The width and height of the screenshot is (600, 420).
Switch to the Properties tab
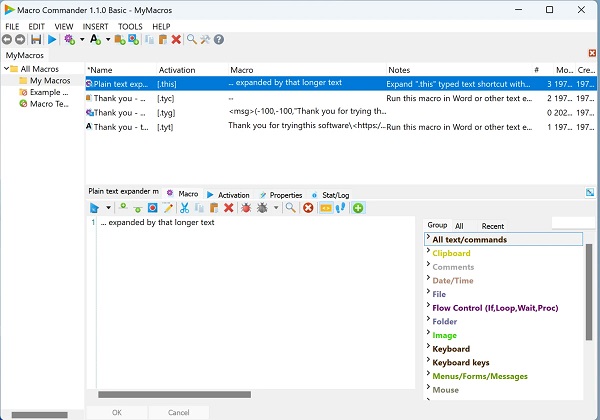281,194
